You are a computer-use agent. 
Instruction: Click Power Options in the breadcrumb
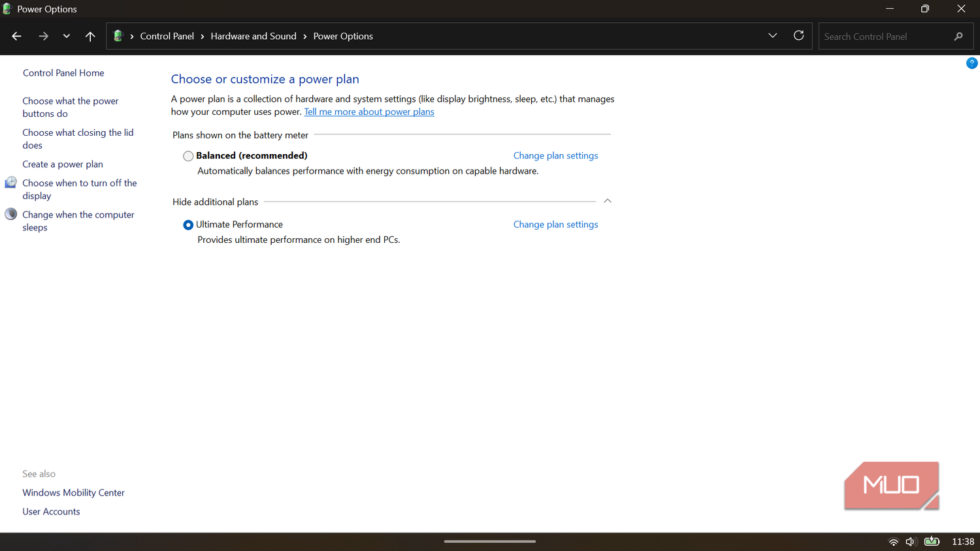click(343, 36)
